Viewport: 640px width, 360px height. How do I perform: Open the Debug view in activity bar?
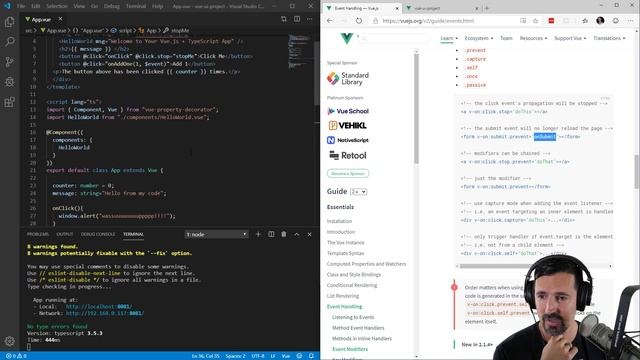(9, 82)
